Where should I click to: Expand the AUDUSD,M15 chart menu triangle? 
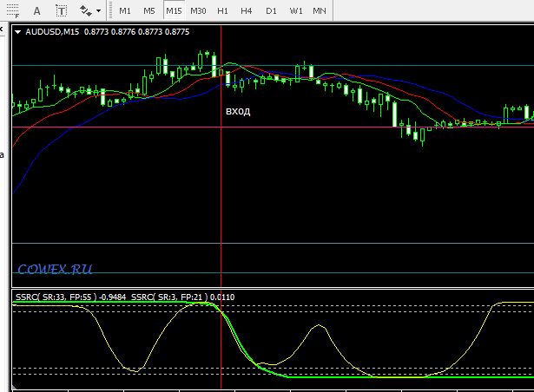point(18,32)
